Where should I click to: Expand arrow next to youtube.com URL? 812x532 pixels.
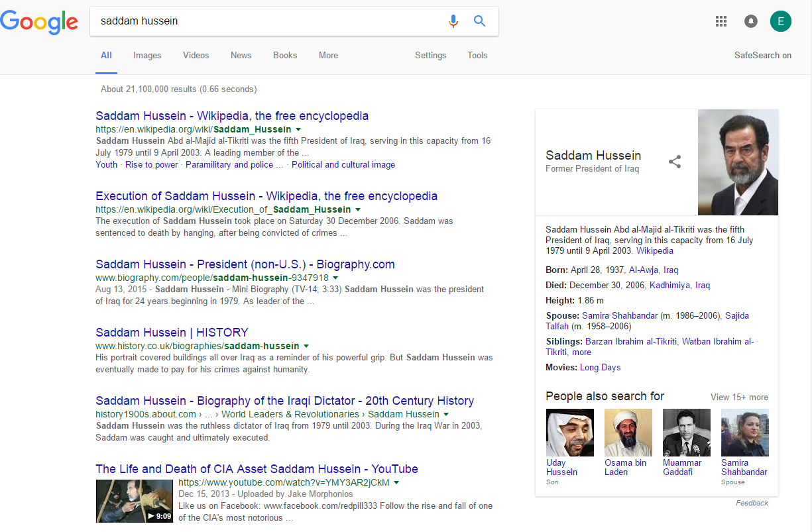point(396,483)
